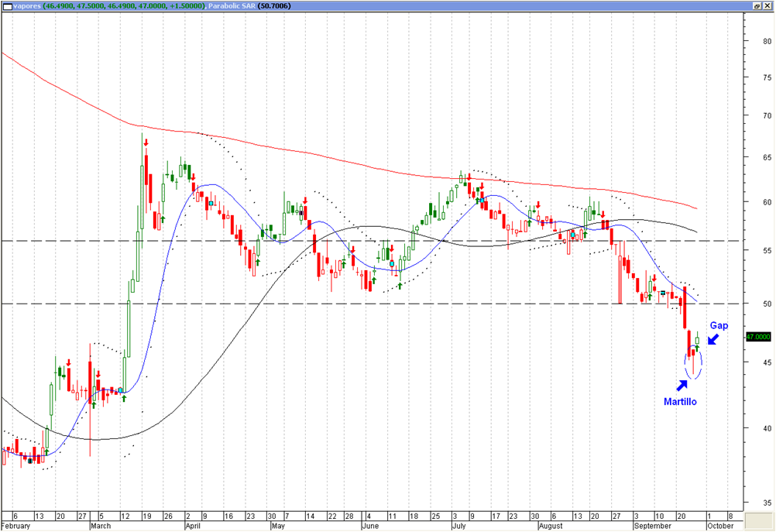Select the 55 price axis label
The height and width of the screenshot is (532, 776).
[x=767, y=250]
